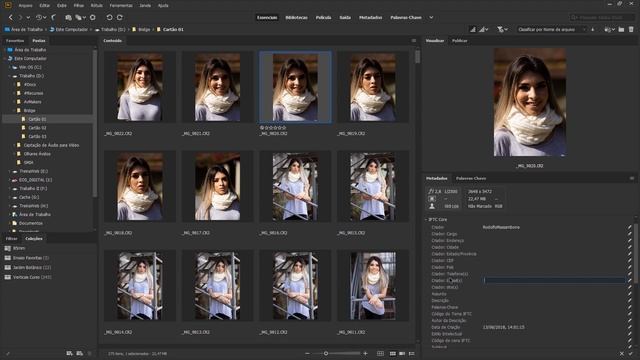This screenshot has width=640, height=360.
Task: Click the search field at top right
Action: 602,18
